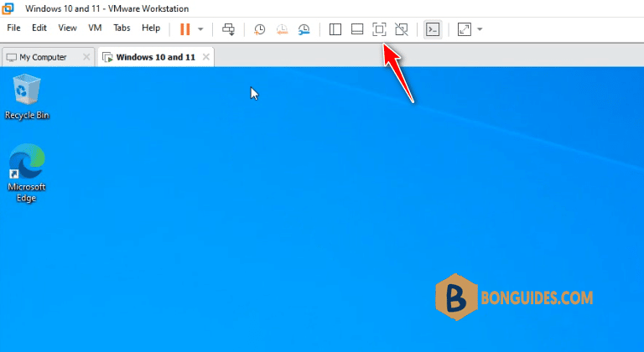Switch to the My Computer tab
Screen dimensions: 644x352
pos(43,57)
